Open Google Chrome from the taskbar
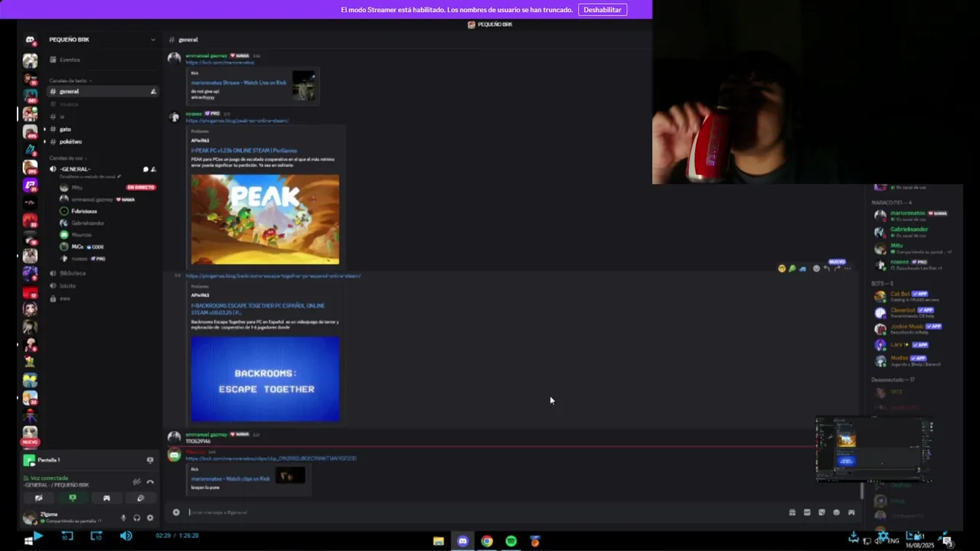980x551 pixels. point(487,541)
